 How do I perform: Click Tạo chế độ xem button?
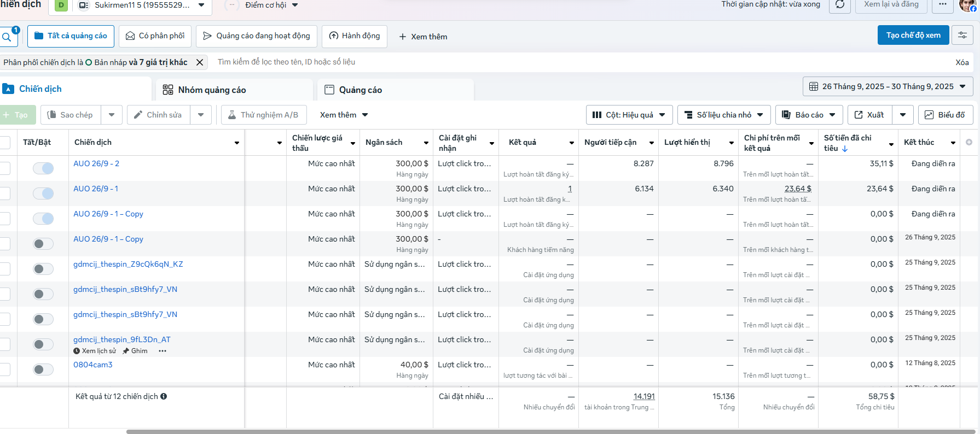point(913,35)
